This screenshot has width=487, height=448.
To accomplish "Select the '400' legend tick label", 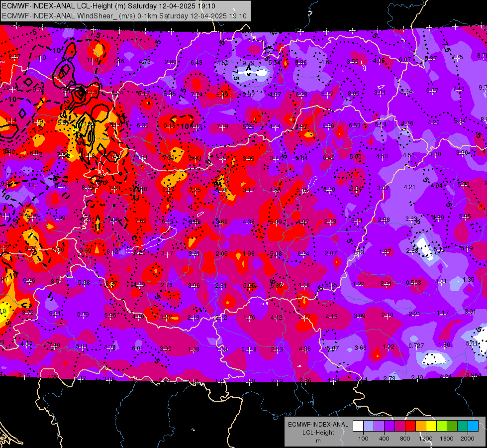I will (384, 439).
